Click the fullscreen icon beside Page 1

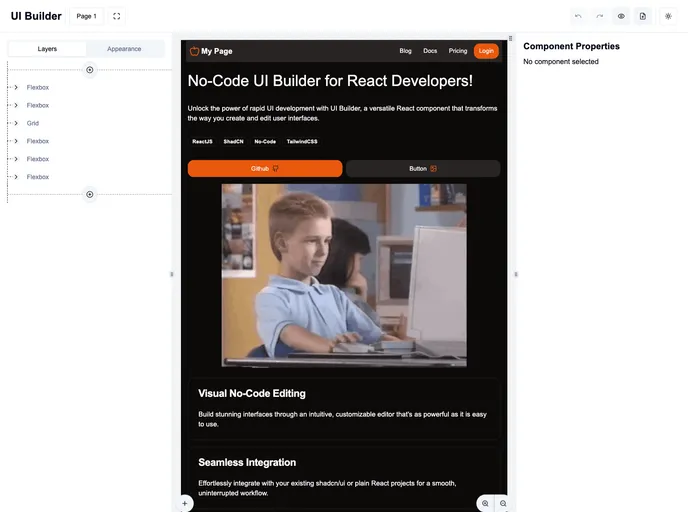click(117, 16)
